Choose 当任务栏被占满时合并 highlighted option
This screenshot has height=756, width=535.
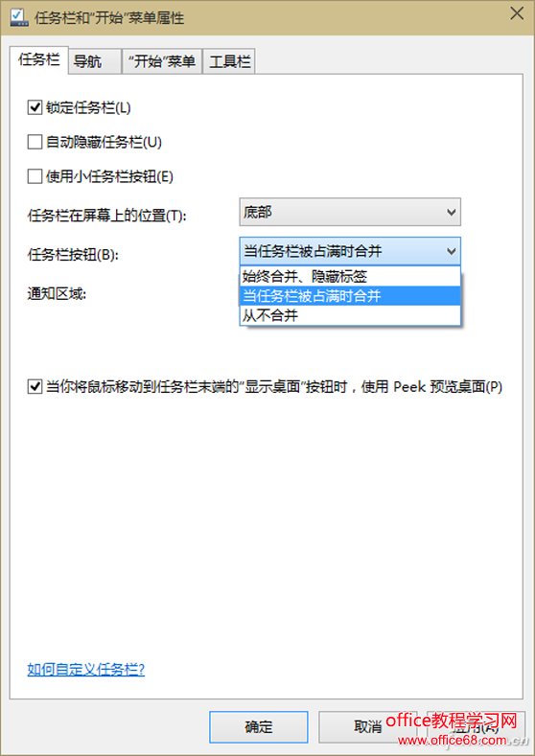click(350, 296)
